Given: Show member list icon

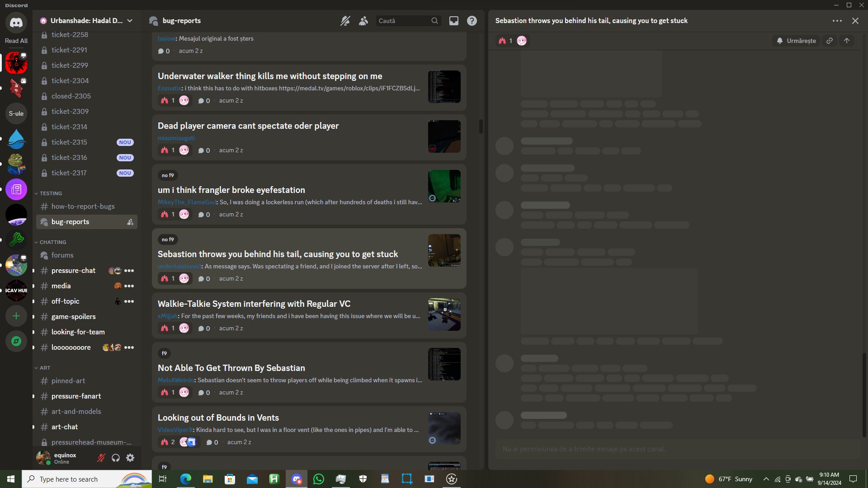Looking at the screenshot, I should coord(363,21).
